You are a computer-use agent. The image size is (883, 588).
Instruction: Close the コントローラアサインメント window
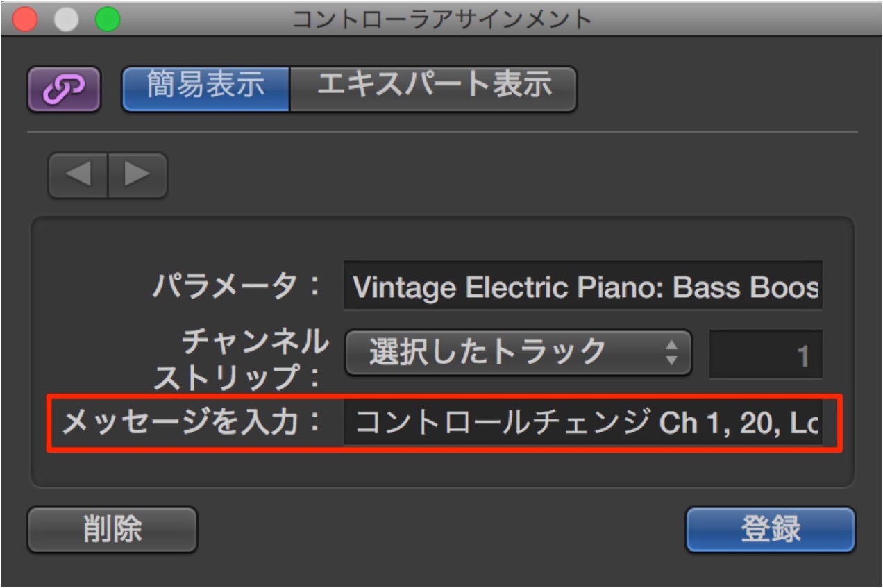coord(25,18)
